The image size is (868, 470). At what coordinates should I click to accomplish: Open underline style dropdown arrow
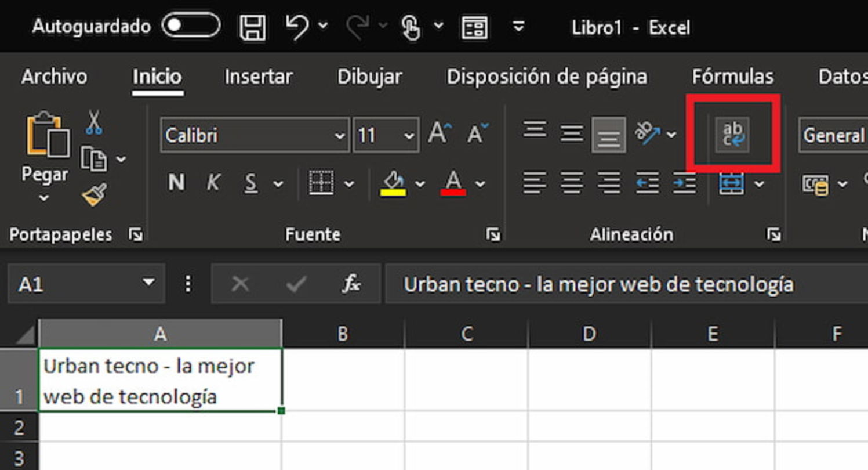point(278,184)
